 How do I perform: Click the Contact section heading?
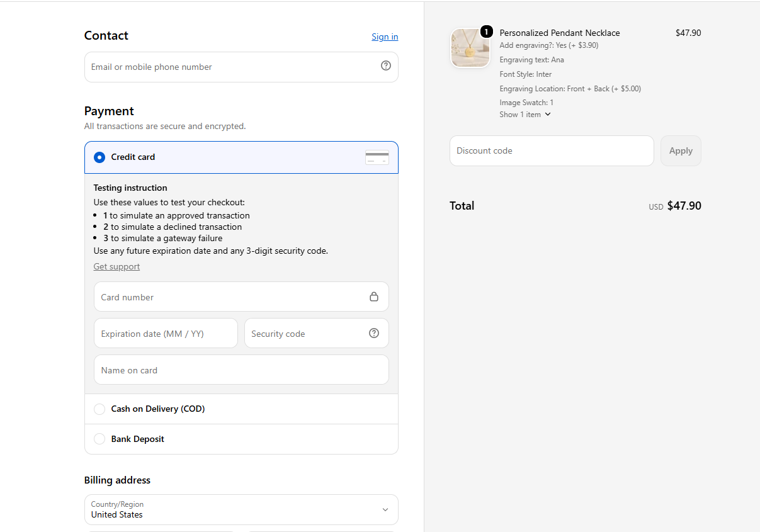click(106, 35)
